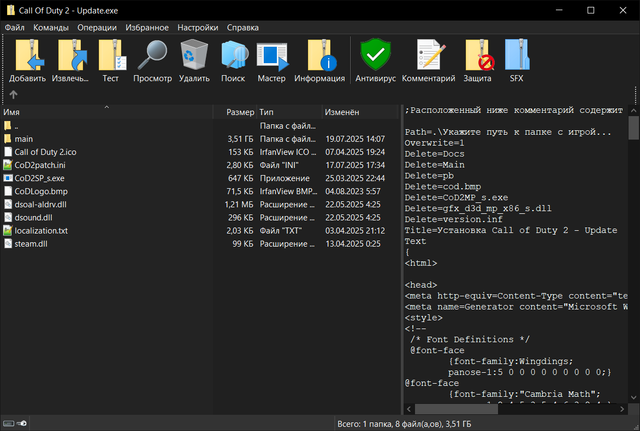Open the Справка menu

coord(242,27)
